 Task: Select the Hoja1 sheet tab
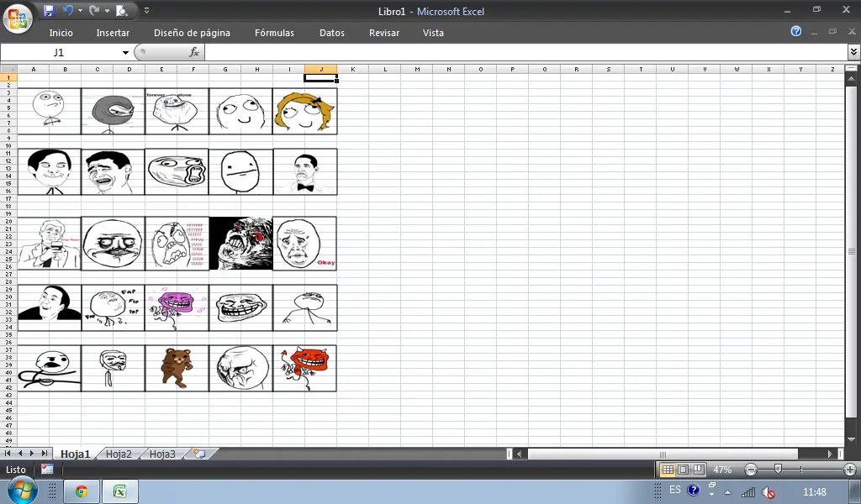[75, 454]
